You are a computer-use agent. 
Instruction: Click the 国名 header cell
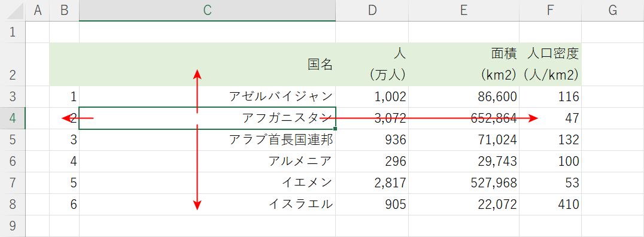pyautogui.click(x=208, y=65)
